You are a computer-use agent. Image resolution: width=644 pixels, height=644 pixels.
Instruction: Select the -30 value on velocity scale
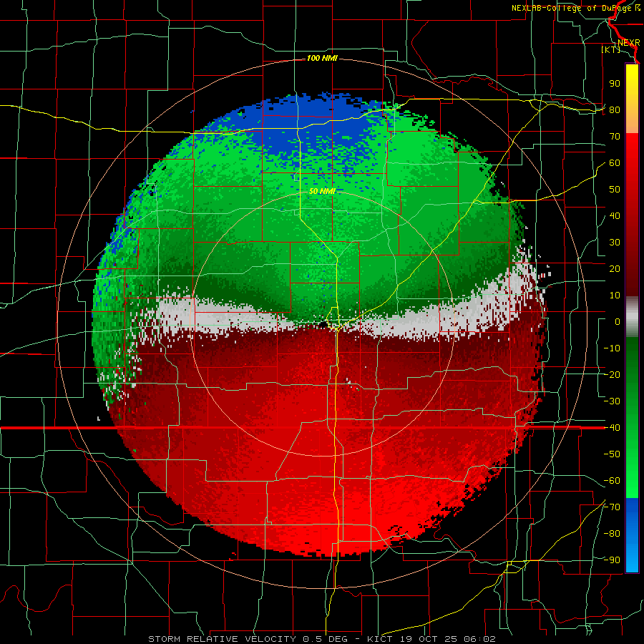612,401
